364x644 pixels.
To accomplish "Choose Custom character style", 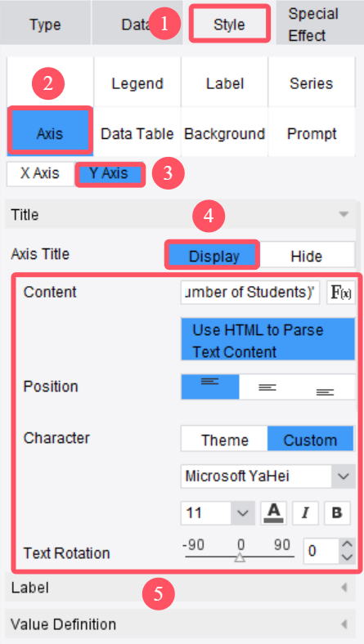I will tap(310, 440).
